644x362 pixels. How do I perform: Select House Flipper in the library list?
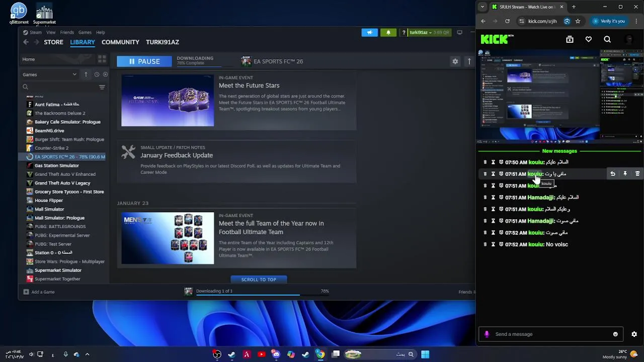49,201
